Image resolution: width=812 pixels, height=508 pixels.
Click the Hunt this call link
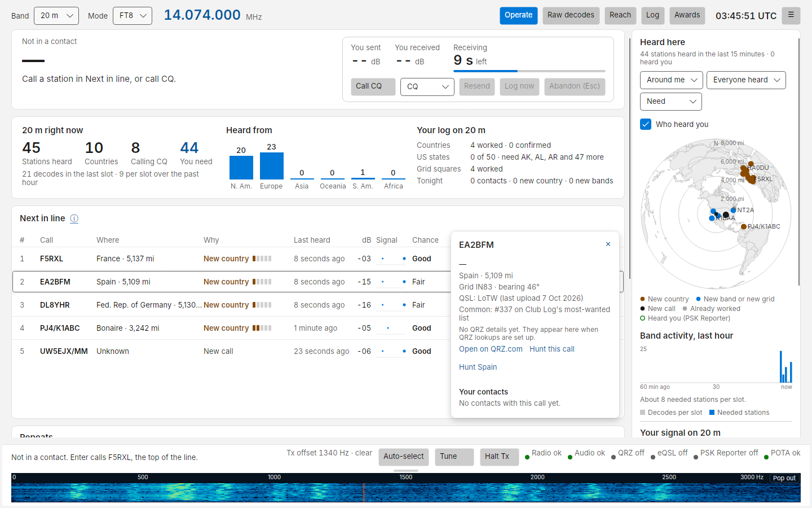[552, 349]
